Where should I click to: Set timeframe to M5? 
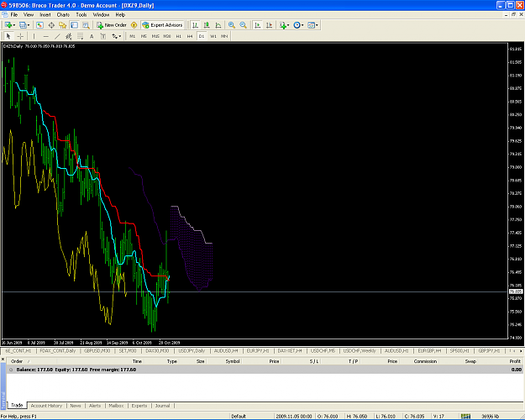point(144,36)
